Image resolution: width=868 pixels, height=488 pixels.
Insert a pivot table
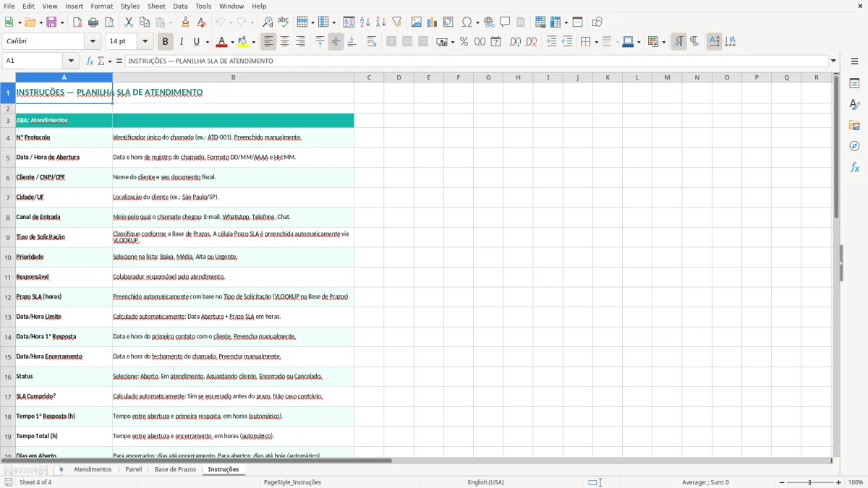coord(448,22)
